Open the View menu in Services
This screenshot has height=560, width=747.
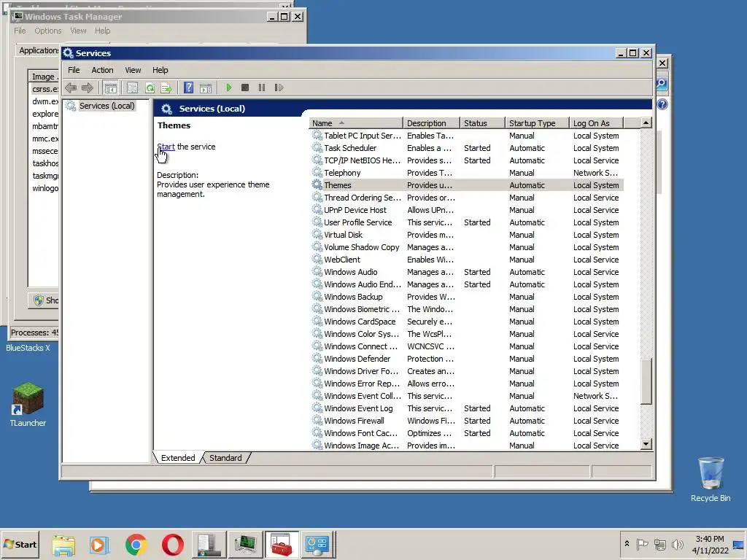[x=133, y=70]
